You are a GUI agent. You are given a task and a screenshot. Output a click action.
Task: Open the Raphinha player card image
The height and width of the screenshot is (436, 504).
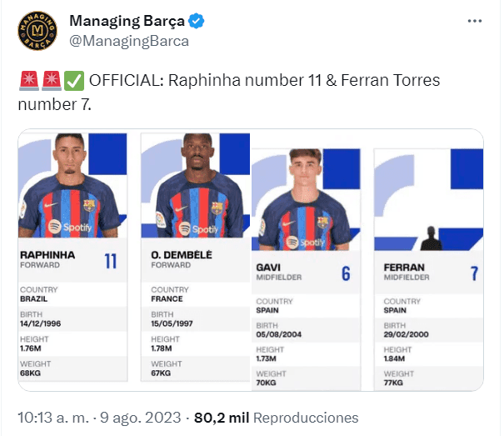pos(72,260)
